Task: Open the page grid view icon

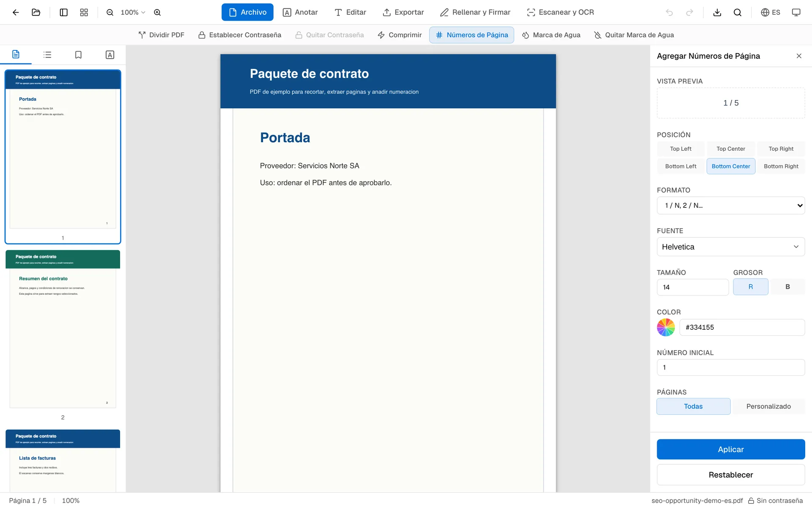Action: (x=84, y=12)
